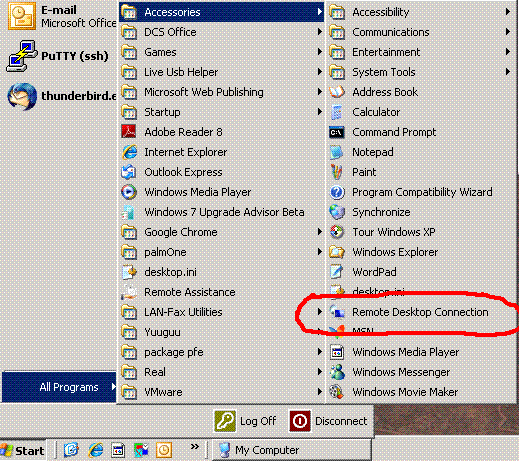The width and height of the screenshot is (519, 461).
Task: Launch Windows Media Player in Accessories submenu
Action: coord(421,352)
